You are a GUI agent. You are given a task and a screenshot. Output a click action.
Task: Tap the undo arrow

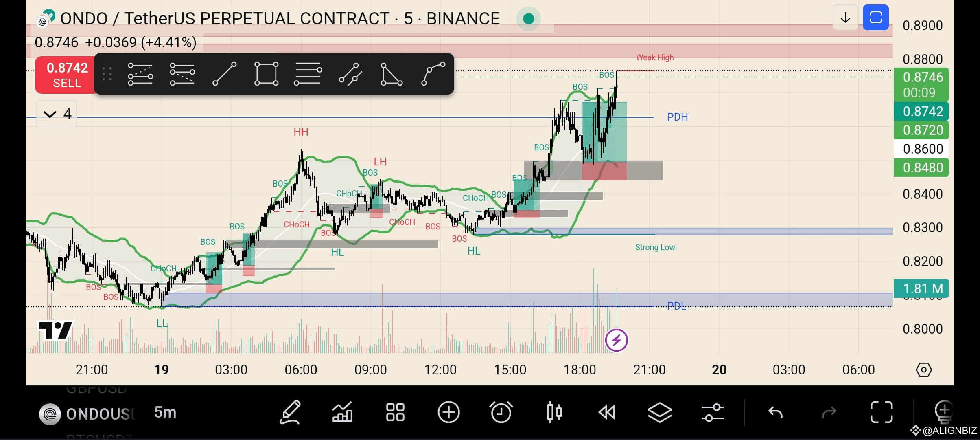click(x=775, y=412)
